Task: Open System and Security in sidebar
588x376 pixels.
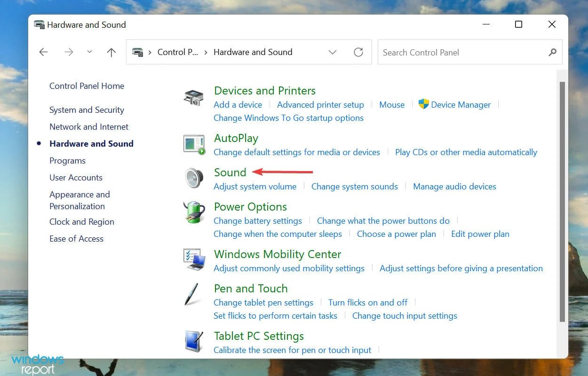Action: click(87, 110)
